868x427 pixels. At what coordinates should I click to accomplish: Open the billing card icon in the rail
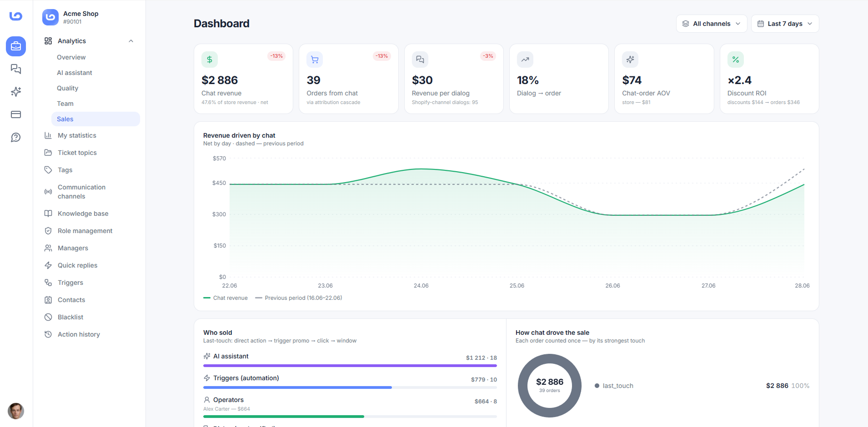(16, 114)
